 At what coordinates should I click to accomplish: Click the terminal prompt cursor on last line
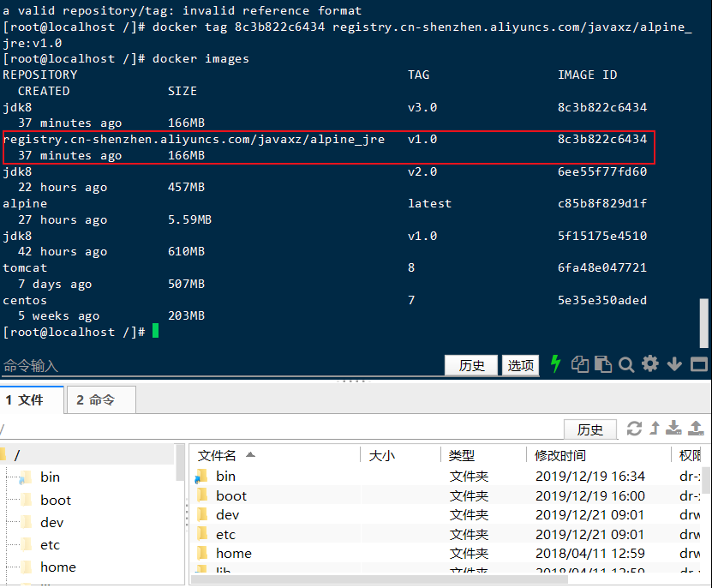(155, 331)
